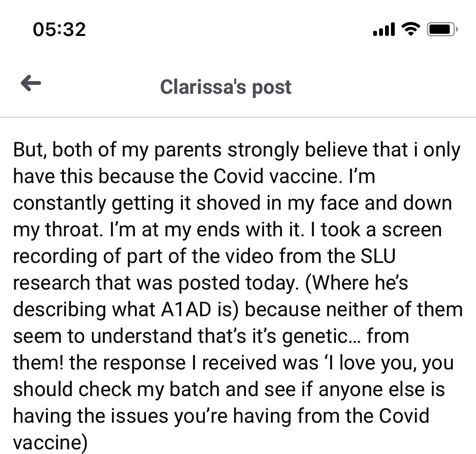Click the "SLU" text in the post
Image resolution: width=476 pixels, height=454 pixels.
click(x=378, y=256)
